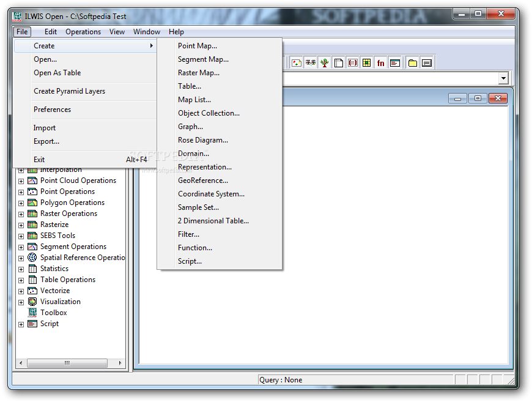Click the Rasterize tree icon
Screen dimensions: 532x402
tap(32, 225)
